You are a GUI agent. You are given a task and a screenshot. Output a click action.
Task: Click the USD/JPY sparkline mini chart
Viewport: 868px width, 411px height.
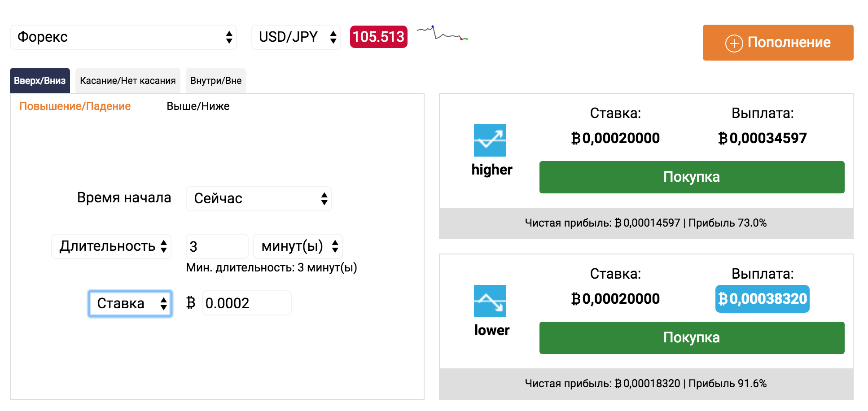pyautogui.click(x=442, y=34)
